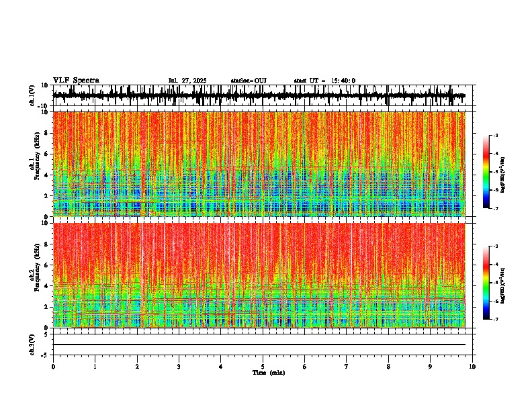Viewport: 532px width, 411px height.
Task: Select the "start UT = 15:40:0" text
Action: (324, 81)
